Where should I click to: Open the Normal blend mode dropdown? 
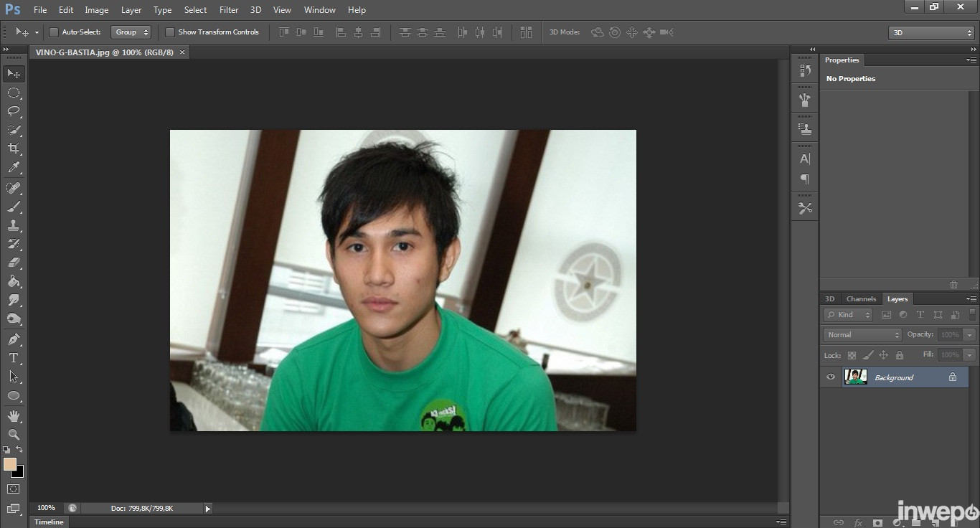click(862, 335)
